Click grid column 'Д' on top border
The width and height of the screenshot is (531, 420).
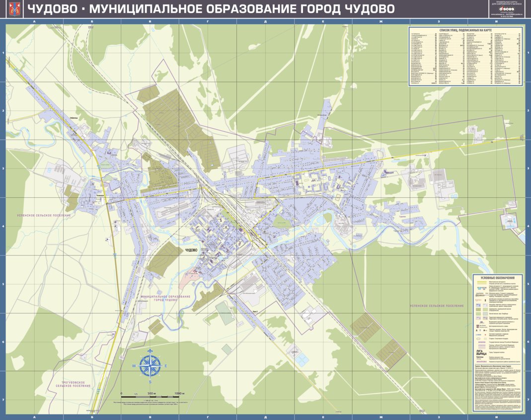coord(266,22)
